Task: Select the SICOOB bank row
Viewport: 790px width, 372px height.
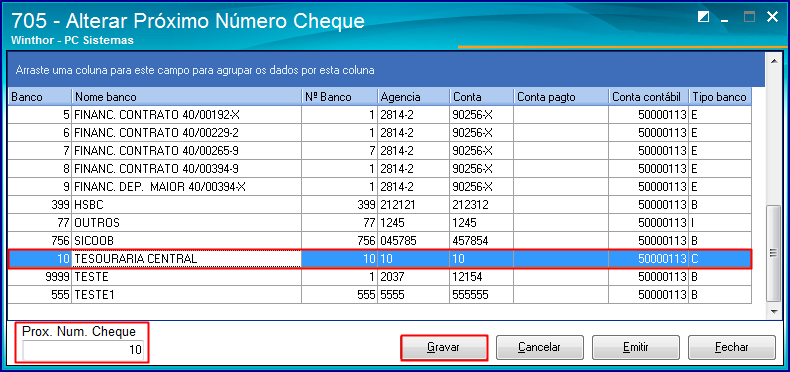Action: [x=380, y=241]
